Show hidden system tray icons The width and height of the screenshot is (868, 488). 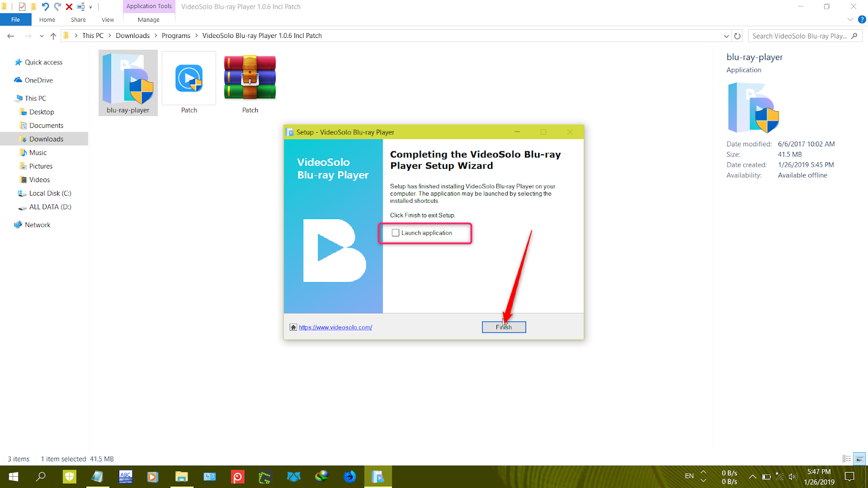click(x=752, y=477)
